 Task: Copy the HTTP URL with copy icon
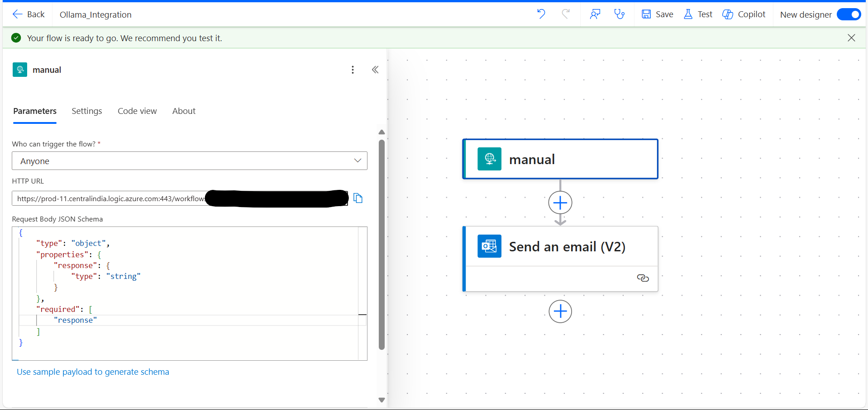[x=358, y=198]
